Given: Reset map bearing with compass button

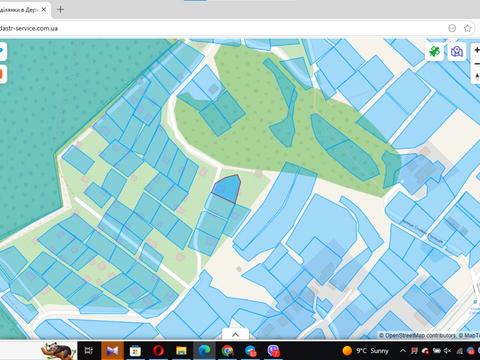Looking at the screenshot, I should (477, 77).
